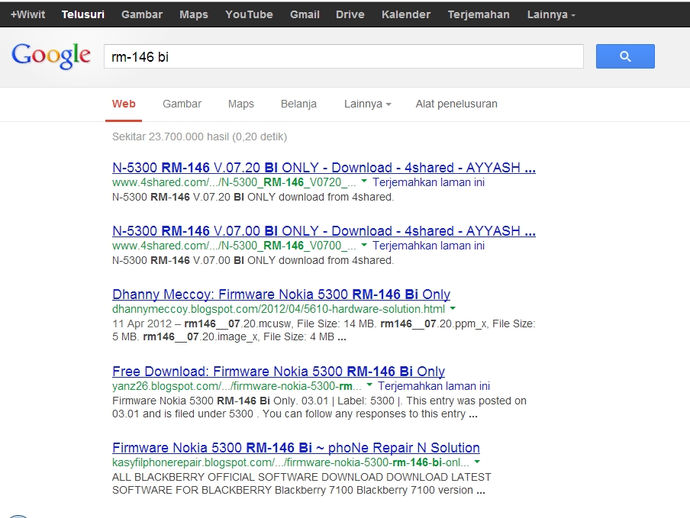This screenshot has width=690, height=518.
Task: Click Terjemahkan laman ini for yanz26 result
Action: click(x=434, y=386)
